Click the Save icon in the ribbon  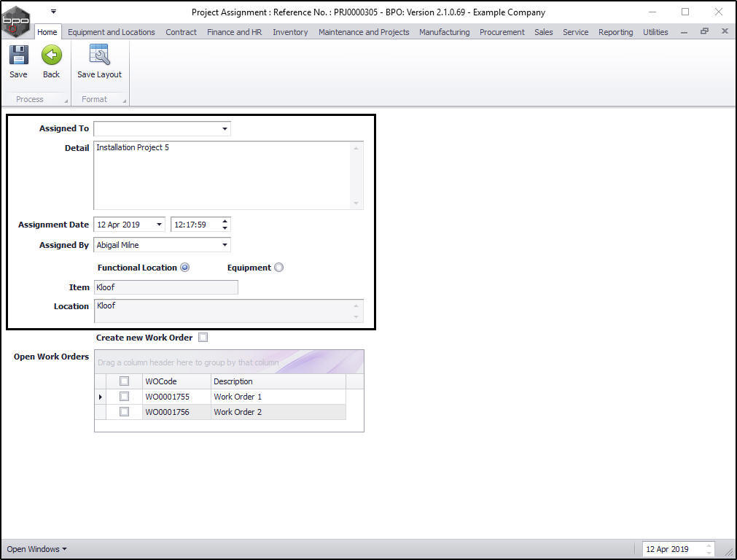pos(18,55)
